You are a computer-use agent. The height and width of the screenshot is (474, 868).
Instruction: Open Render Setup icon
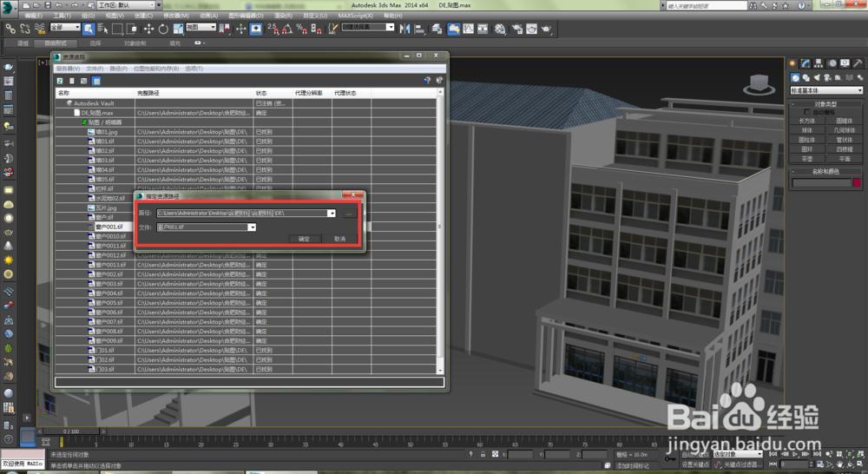(x=517, y=29)
